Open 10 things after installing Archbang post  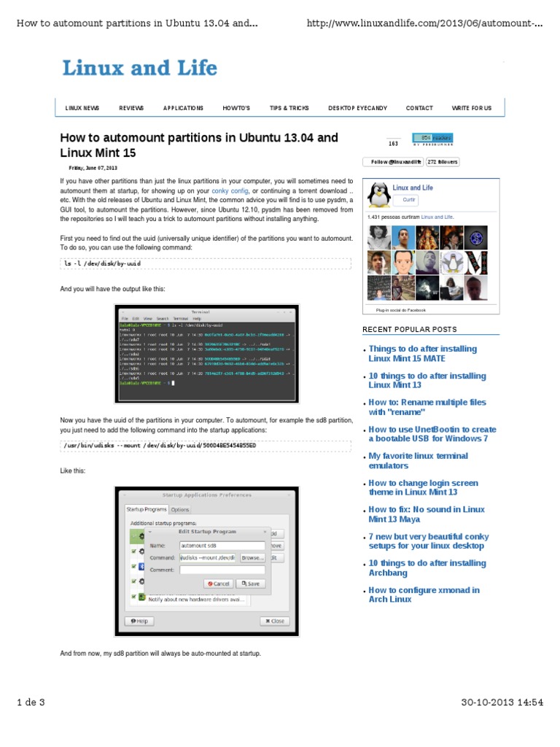click(x=427, y=568)
